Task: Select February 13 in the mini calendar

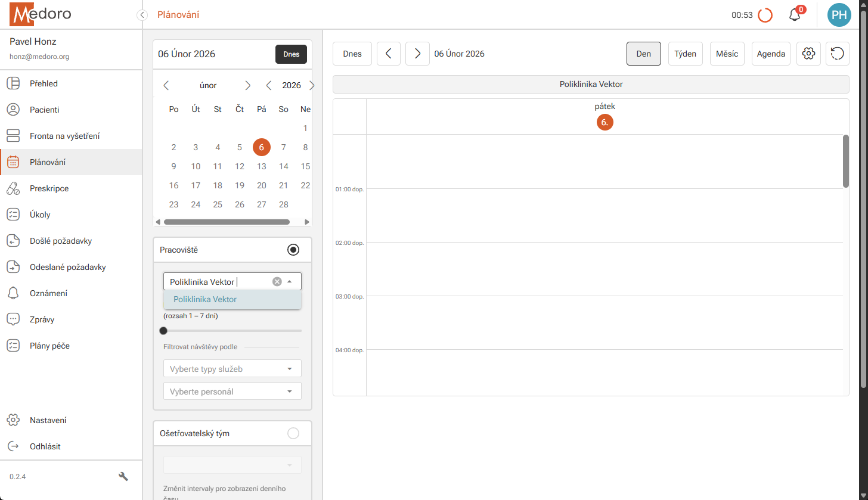Action: tap(261, 166)
